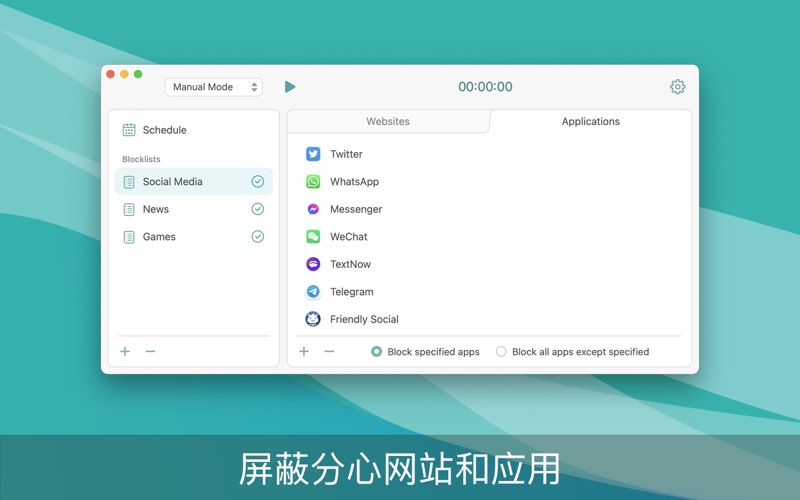Viewport: 800px width, 500px height.
Task: Maximize the window with green button
Action: point(138,74)
